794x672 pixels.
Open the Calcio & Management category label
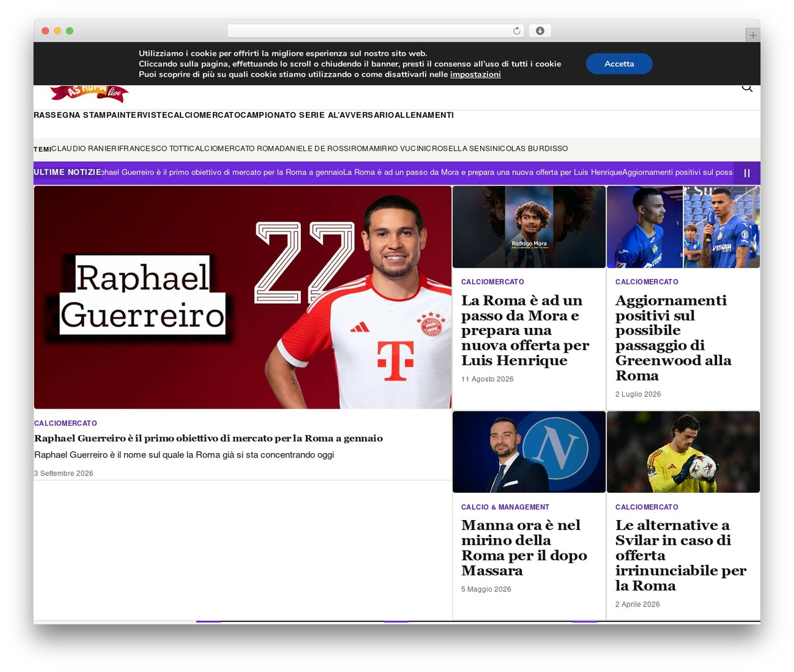pyautogui.click(x=505, y=507)
